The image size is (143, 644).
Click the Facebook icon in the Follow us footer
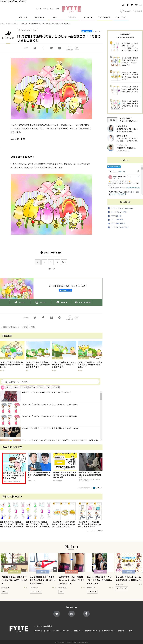tap(86, 613)
